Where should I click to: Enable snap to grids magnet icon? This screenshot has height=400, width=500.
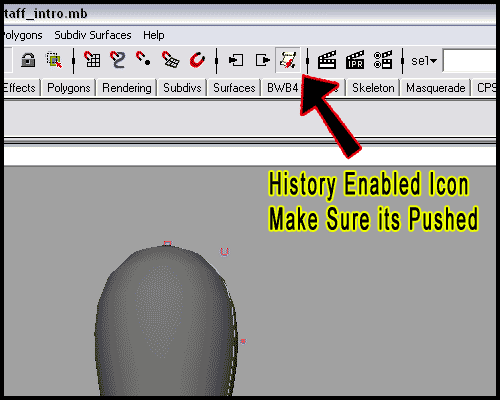(92, 60)
